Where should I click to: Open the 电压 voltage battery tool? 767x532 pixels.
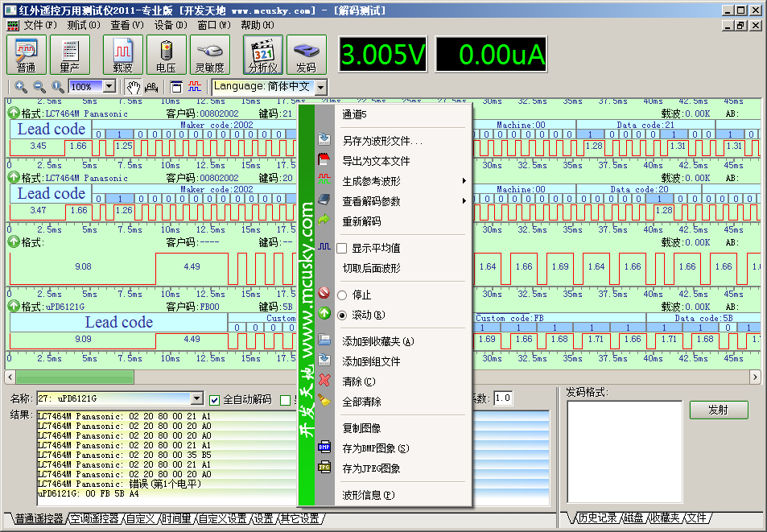point(166,55)
